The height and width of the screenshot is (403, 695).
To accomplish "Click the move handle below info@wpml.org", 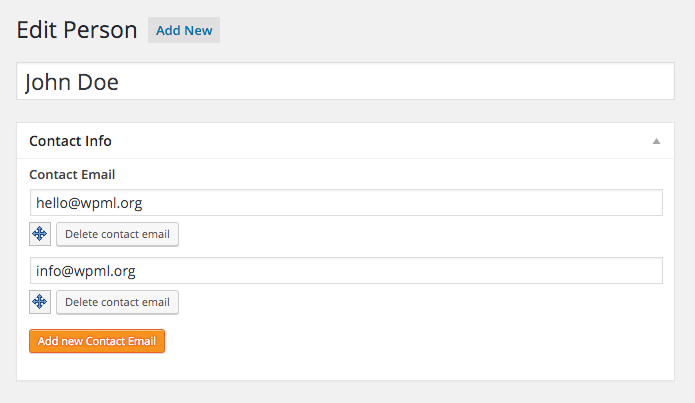I will click(x=40, y=302).
